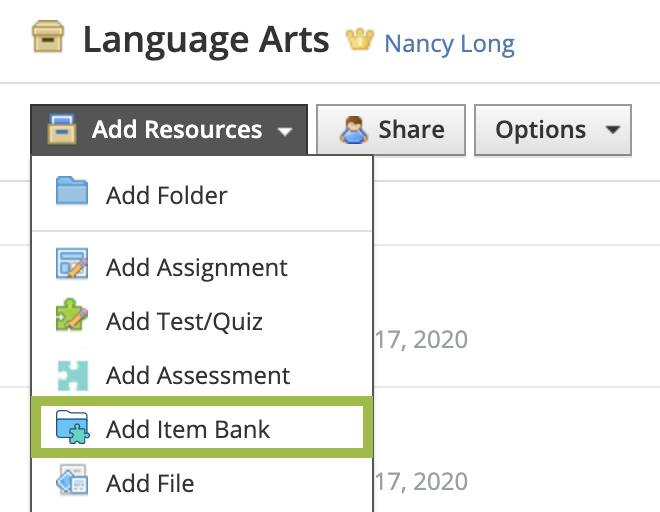Click the Add Test/Quiz puzzle icon
The width and height of the screenshot is (660, 512).
click(x=72, y=321)
